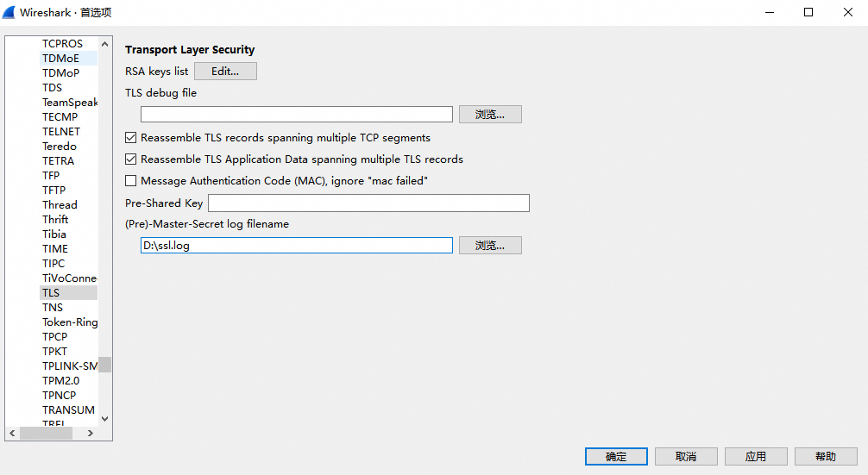868x475 pixels.
Task: Click the list's scroll down arrow
Action: click(x=104, y=419)
